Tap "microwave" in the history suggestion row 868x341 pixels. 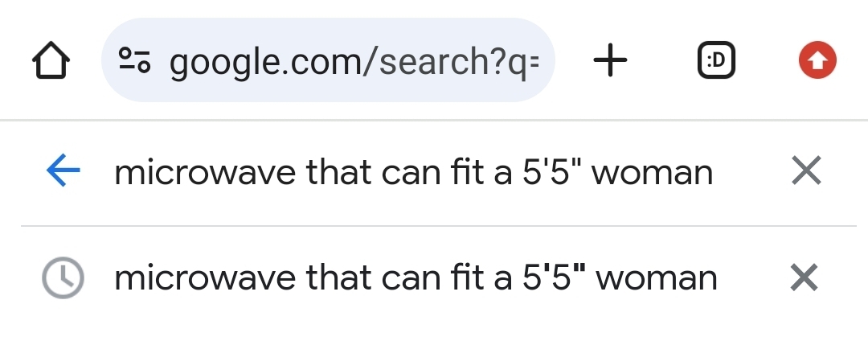203,278
